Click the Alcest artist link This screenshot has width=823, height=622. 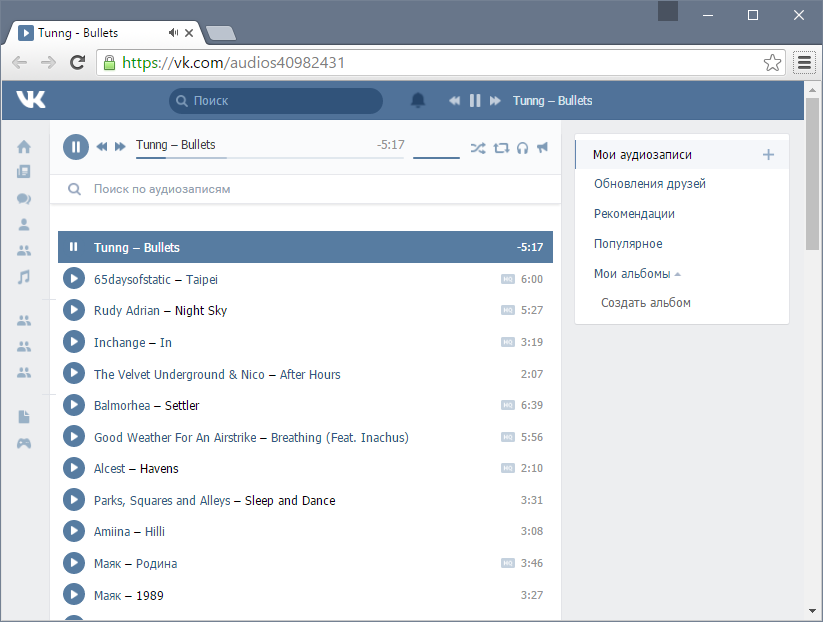109,468
